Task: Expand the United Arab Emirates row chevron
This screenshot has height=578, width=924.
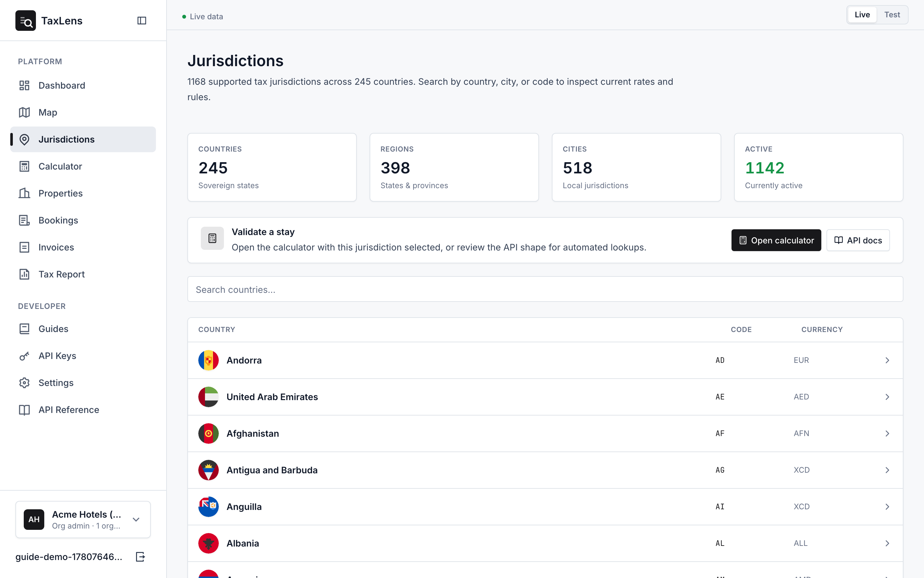Action: pos(887,397)
